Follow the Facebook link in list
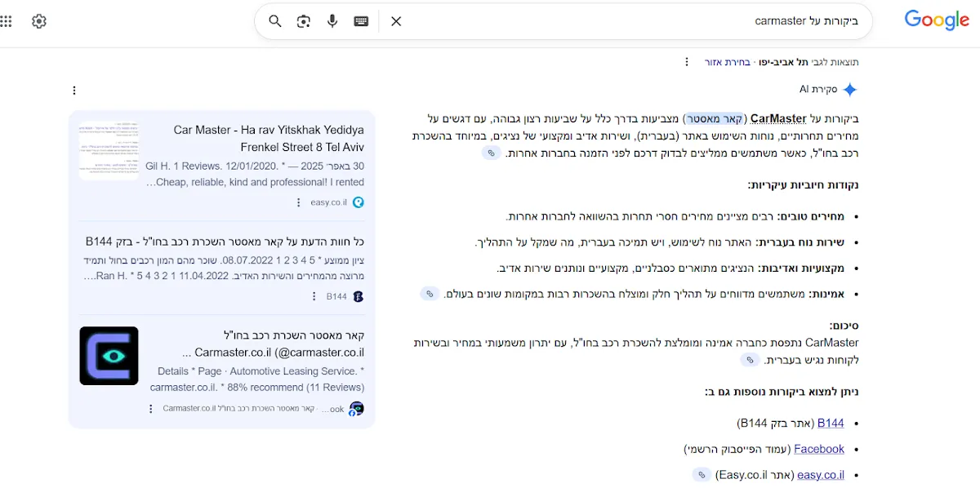 tap(819, 449)
